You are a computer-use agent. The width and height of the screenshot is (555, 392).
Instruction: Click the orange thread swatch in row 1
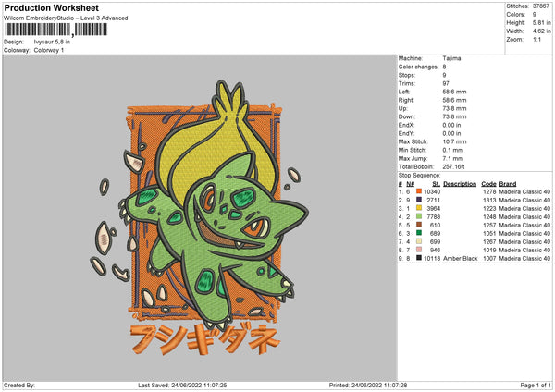[x=419, y=191]
